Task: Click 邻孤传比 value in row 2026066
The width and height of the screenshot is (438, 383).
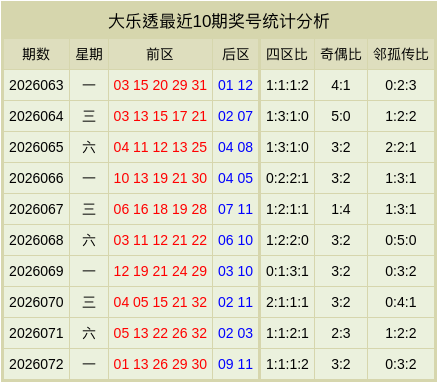Action: (x=401, y=178)
